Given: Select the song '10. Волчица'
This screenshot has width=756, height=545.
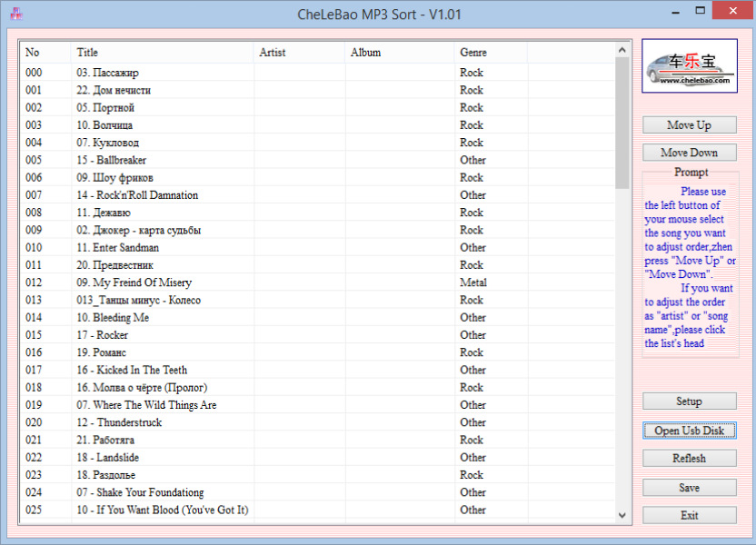Looking at the screenshot, I should [x=104, y=125].
